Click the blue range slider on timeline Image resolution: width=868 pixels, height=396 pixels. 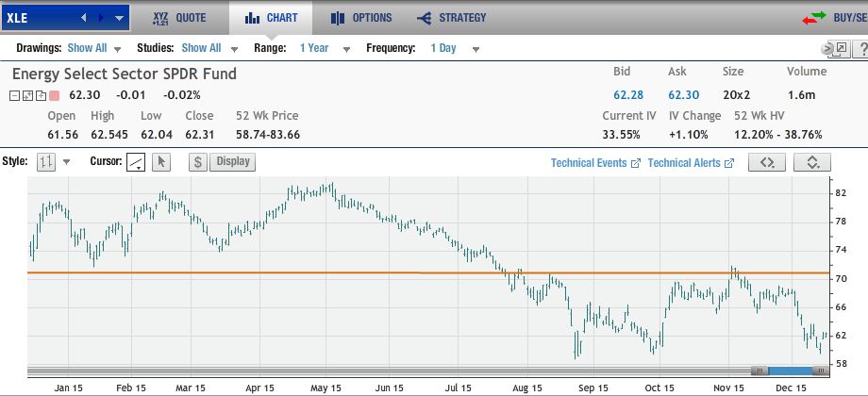coord(785,371)
